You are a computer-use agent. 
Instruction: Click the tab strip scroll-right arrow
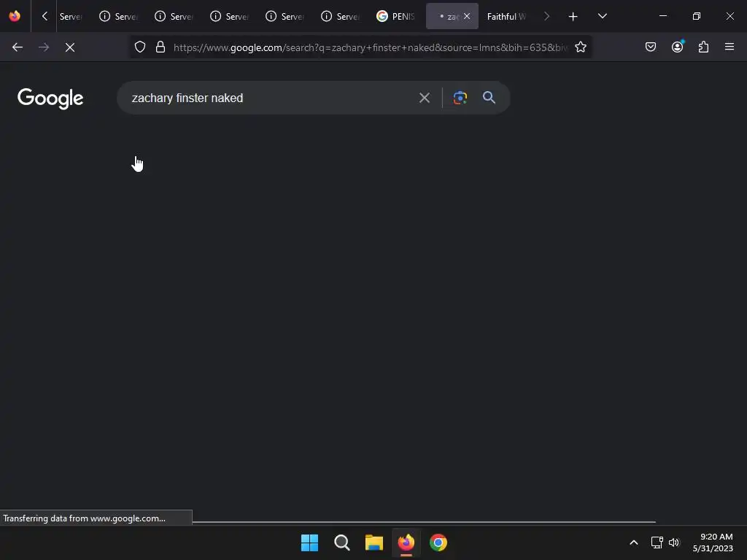point(546,16)
